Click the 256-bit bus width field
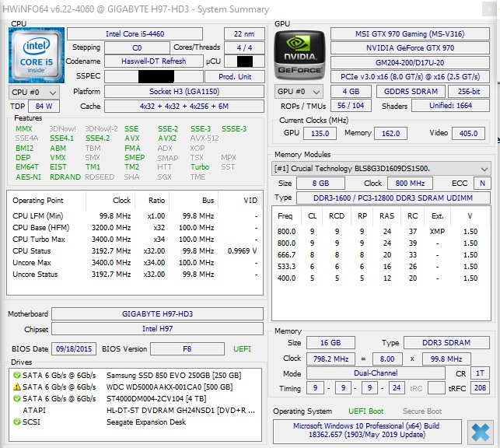The image size is (500, 448). tap(469, 92)
